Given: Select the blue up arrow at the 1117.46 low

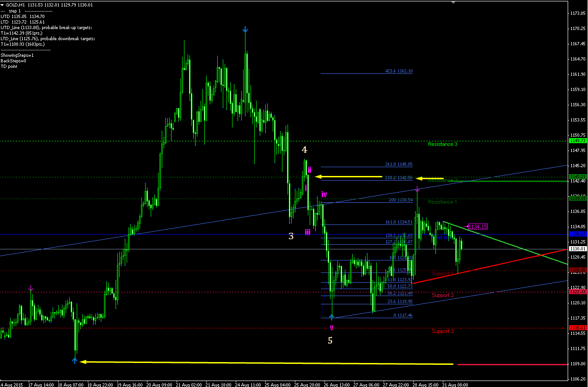Looking at the screenshot, I should pyautogui.click(x=331, y=317).
